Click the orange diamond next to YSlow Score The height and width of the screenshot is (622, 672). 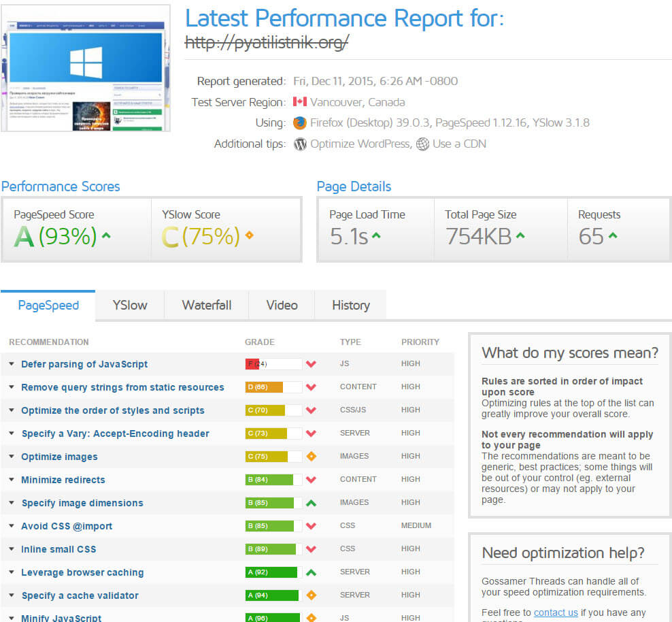249,235
